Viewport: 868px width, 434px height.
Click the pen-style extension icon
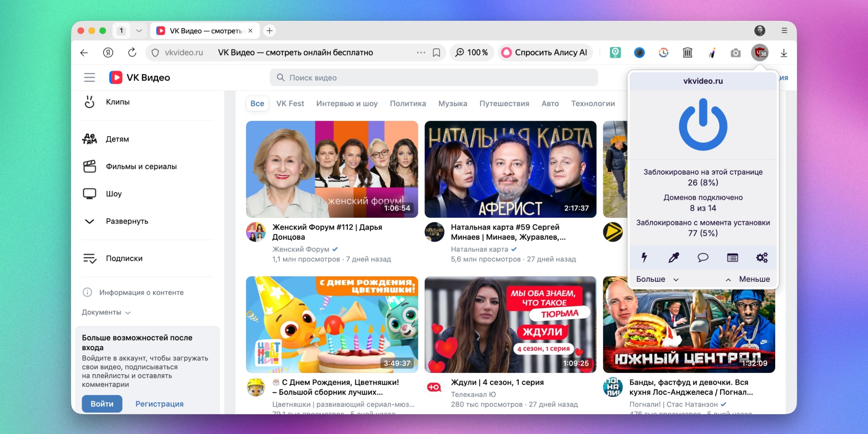[712, 53]
